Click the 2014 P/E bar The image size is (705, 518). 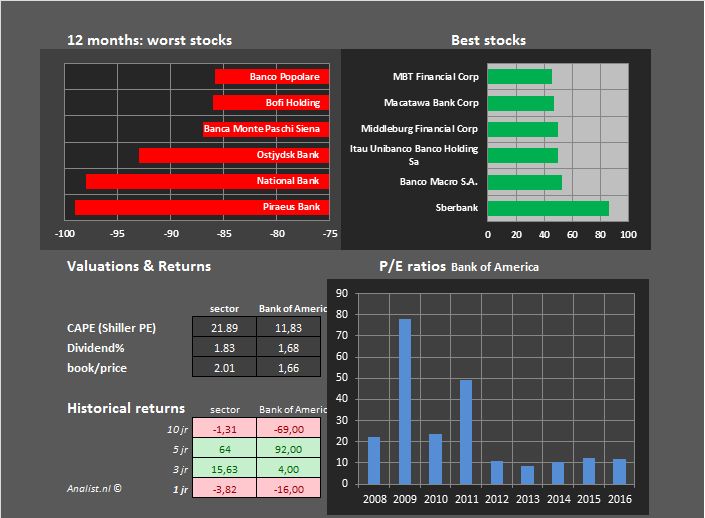click(558, 473)
